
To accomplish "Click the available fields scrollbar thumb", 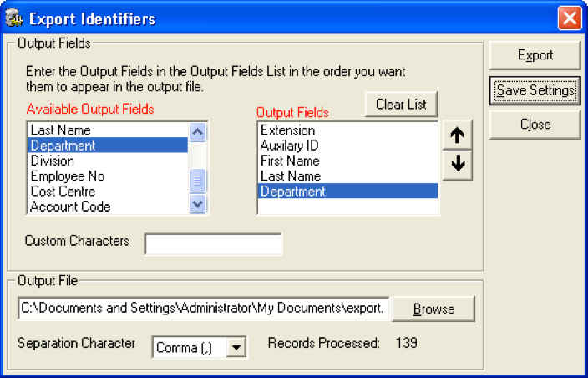I will click(198, 181).
